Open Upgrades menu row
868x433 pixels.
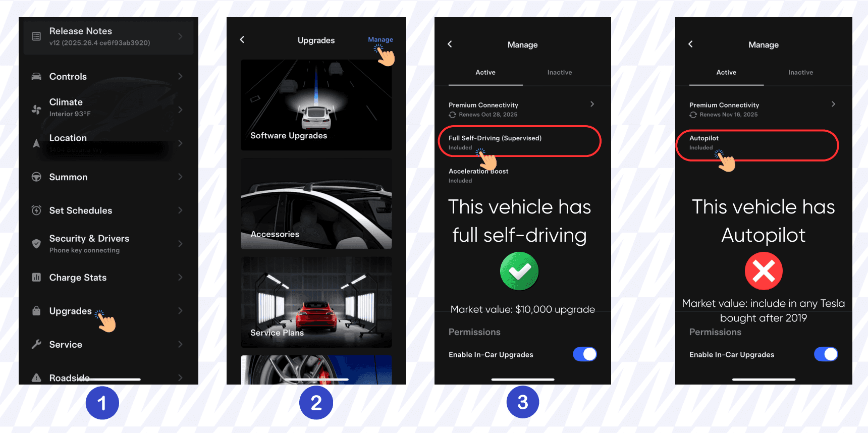tap(108, 311)
